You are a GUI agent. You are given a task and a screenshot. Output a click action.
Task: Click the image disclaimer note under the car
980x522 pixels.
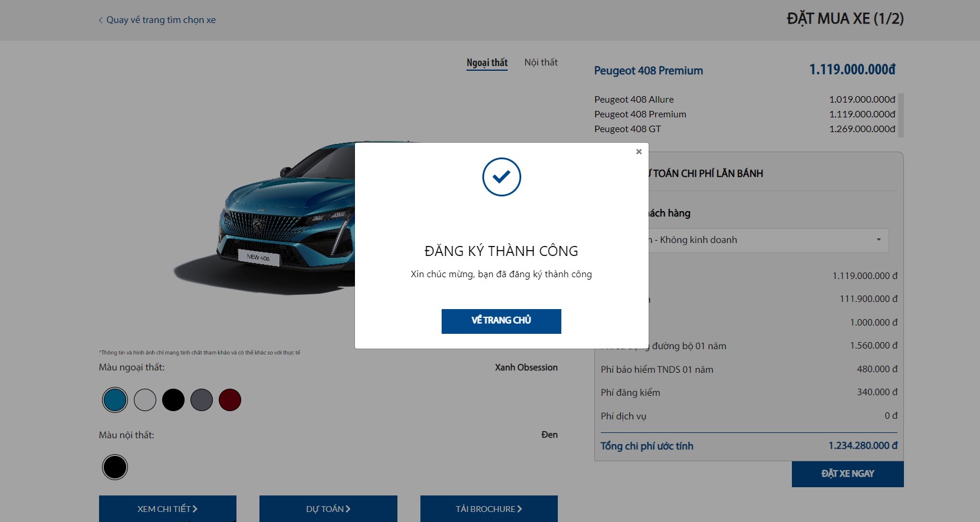pyautogui.click(x=200, y=353)
